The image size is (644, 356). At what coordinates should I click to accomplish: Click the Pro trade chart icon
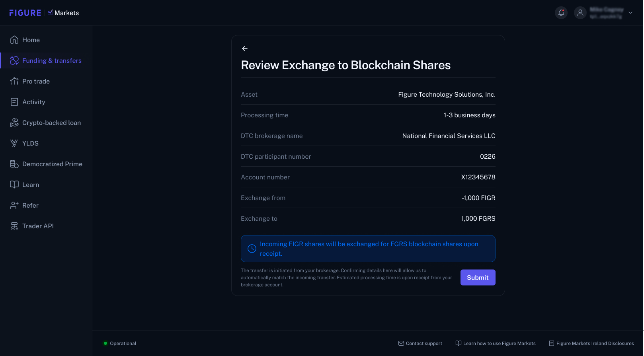14,81
